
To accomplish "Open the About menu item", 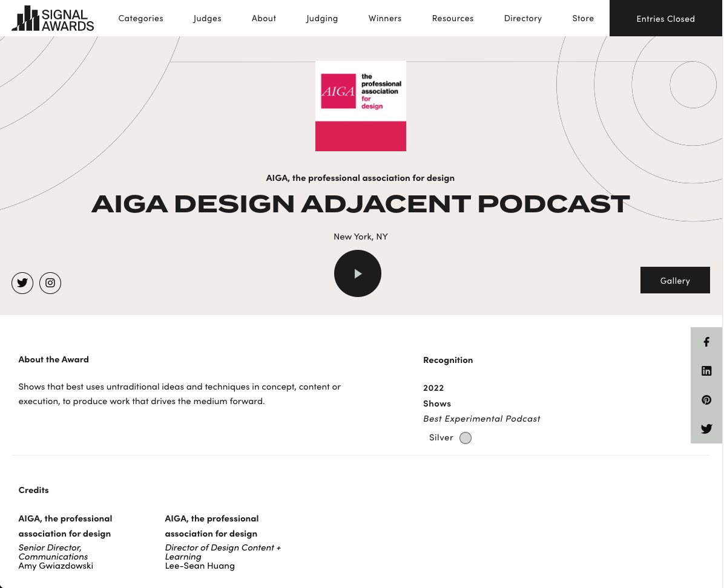I will click(x=264, y=19).
